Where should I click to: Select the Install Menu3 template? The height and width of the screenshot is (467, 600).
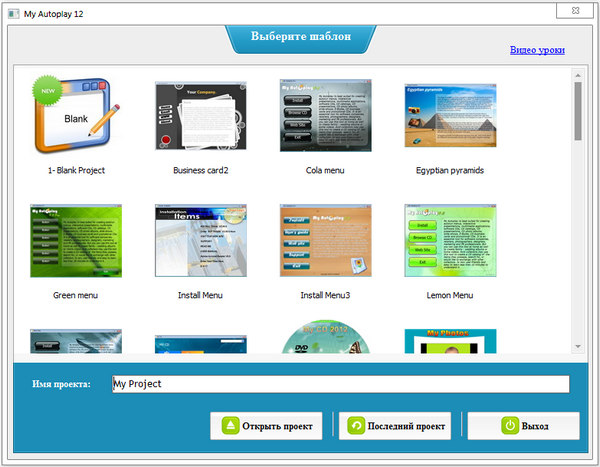pyautogui.click(x=325, y=242)
